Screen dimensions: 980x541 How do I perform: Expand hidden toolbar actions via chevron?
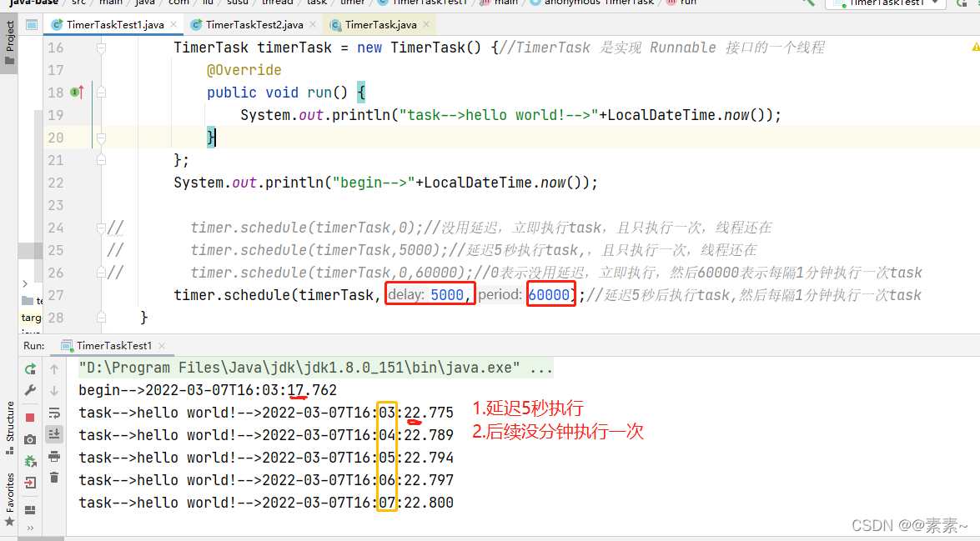coord(30,527)
